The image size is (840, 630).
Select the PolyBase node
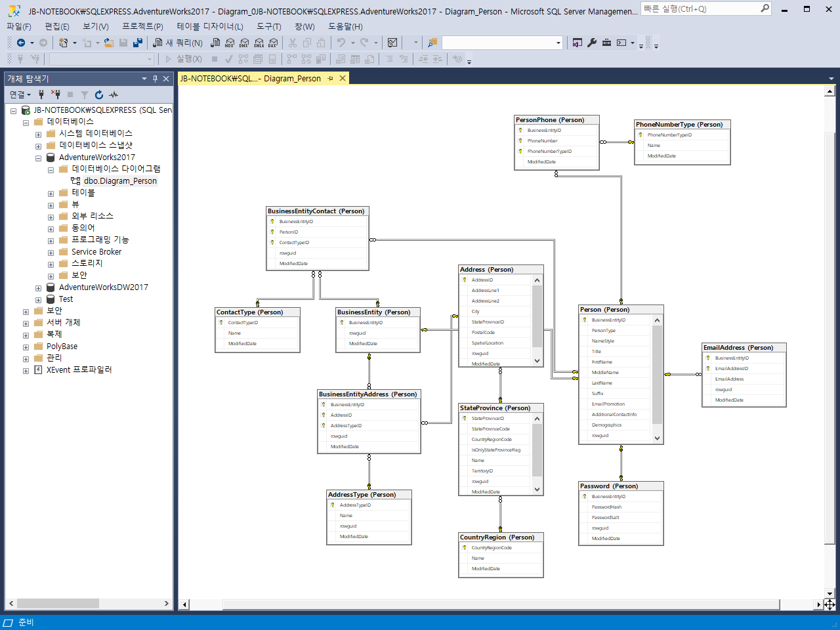coord(62,346)
